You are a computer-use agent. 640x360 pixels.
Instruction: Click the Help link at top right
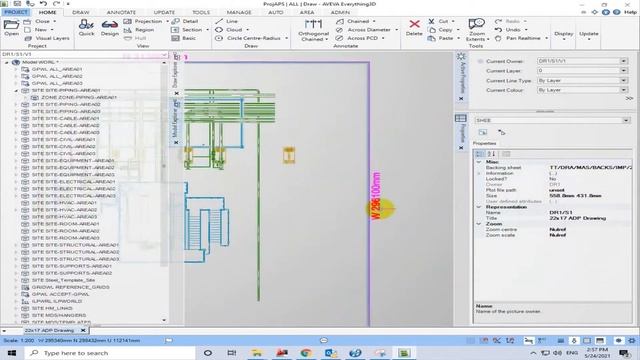coord(630,12)
